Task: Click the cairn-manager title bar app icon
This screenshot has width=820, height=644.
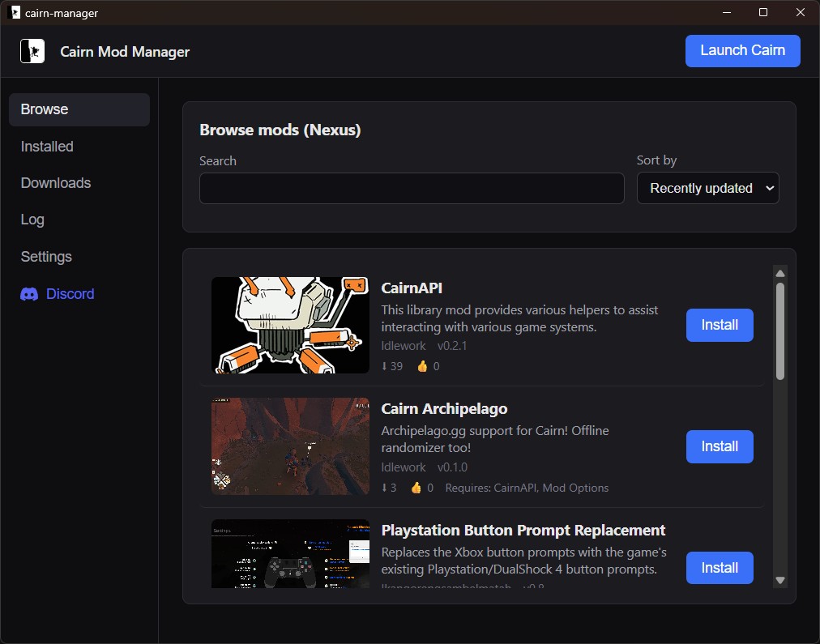Action: click(15, 12)
